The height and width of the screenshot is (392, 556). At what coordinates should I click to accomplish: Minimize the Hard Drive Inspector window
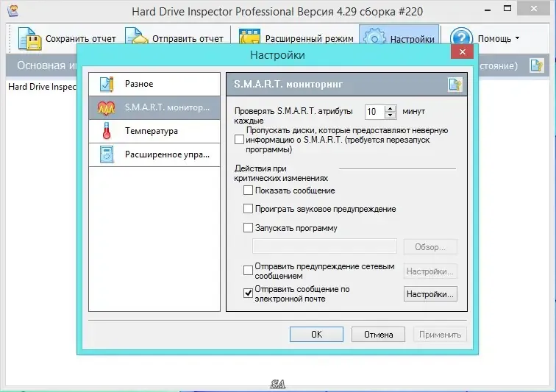(x=488, y=10)
